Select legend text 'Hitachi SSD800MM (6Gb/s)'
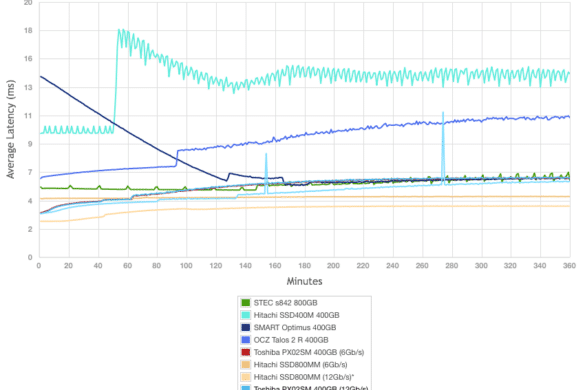Screen dimensions: 585x390 tap(300, 364)
